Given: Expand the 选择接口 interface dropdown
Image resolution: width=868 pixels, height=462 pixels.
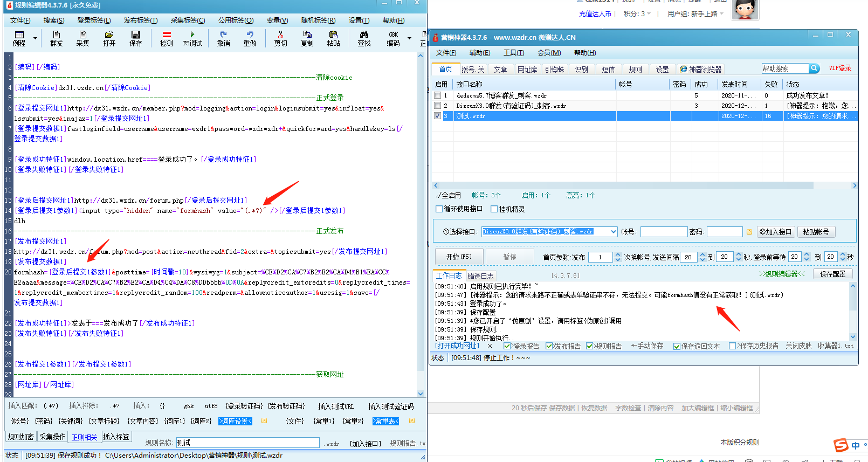Looking at the screenshot, I should coord(613,232).
